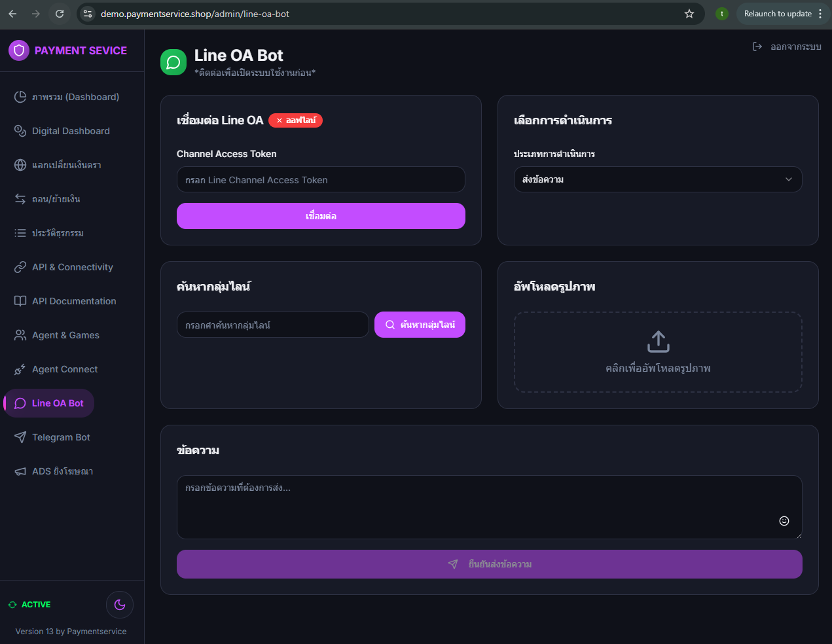Viewport: 832px width, 644px height.
Task: Click the search Line group button
Action: (x=420, y=325)
